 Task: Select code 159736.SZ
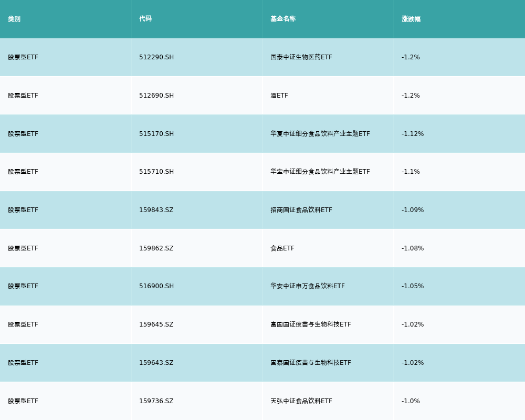click(156, 401)
